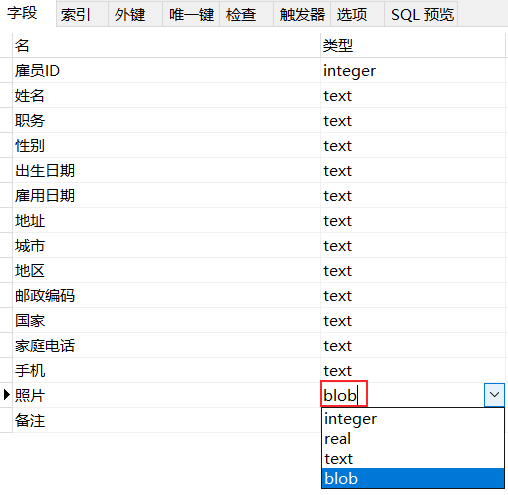The image size is (508, 495).
Task: Open the 索引 tab
Action: coord(82,14)
